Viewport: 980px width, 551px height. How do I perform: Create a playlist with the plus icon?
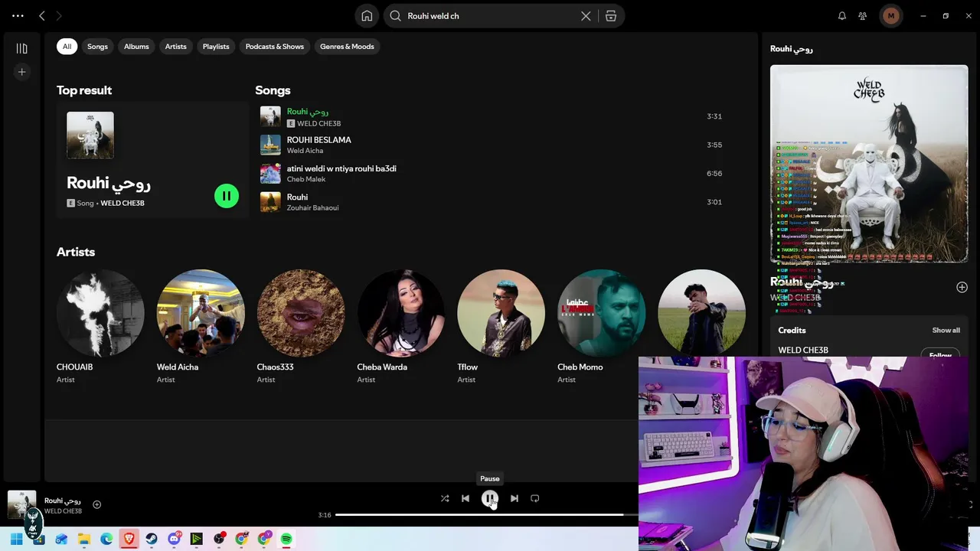(21, 72)
